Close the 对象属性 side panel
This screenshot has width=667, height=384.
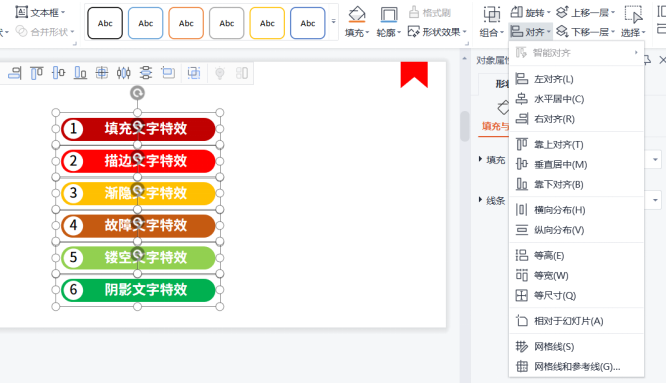click(662, 60)
